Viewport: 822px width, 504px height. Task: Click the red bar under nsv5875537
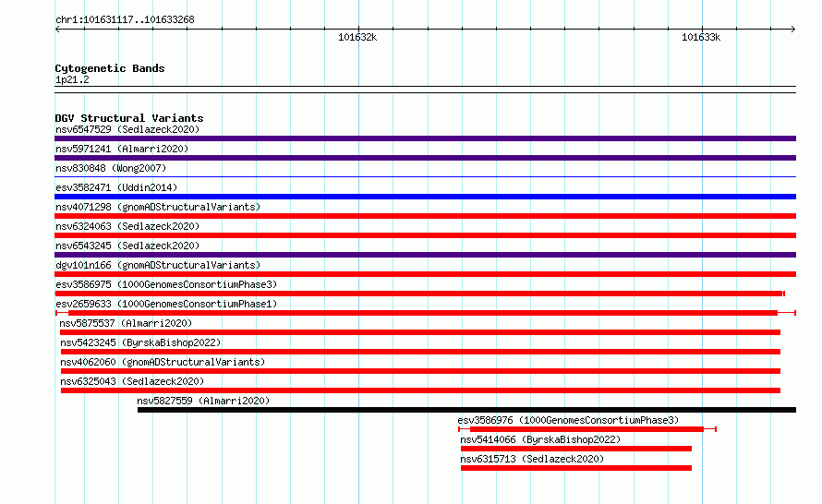(x=420, y=332)
